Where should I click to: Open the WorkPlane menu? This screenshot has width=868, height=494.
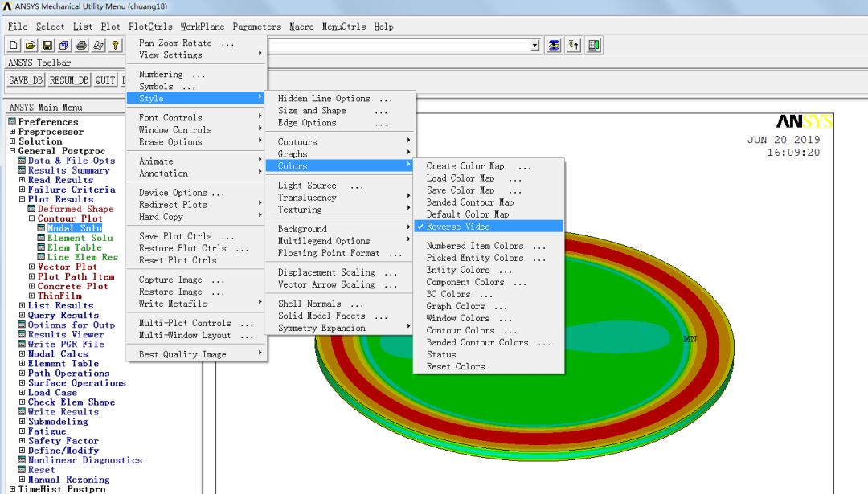click(202, 27)
